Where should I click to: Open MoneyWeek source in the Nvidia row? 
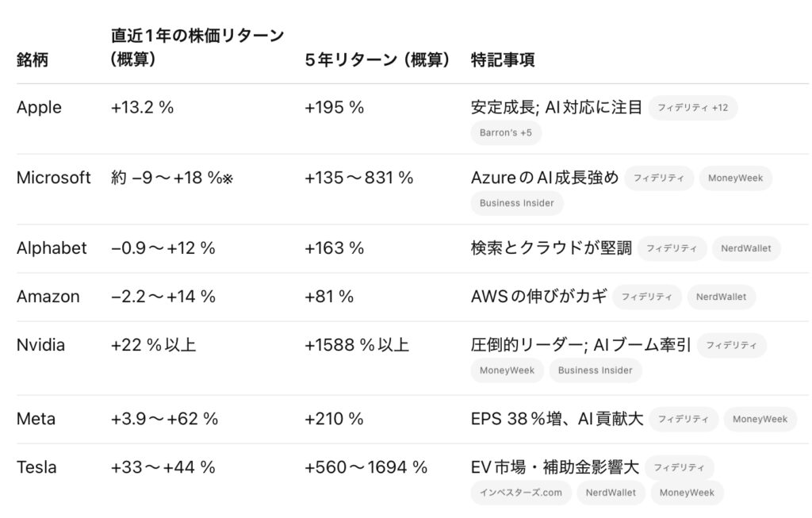[x=507, y=370]
